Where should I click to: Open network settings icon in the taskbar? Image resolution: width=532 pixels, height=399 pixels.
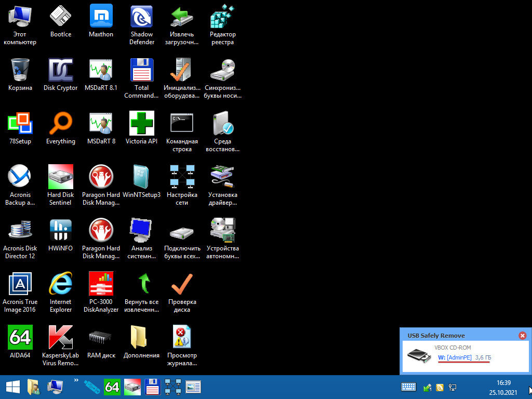[173, 387]
